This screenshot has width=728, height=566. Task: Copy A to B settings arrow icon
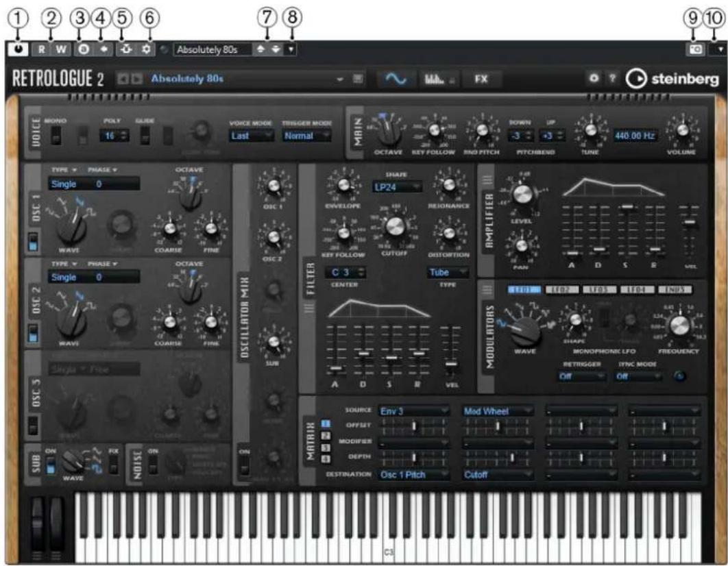pyautogui.click(x=104, y=49)
